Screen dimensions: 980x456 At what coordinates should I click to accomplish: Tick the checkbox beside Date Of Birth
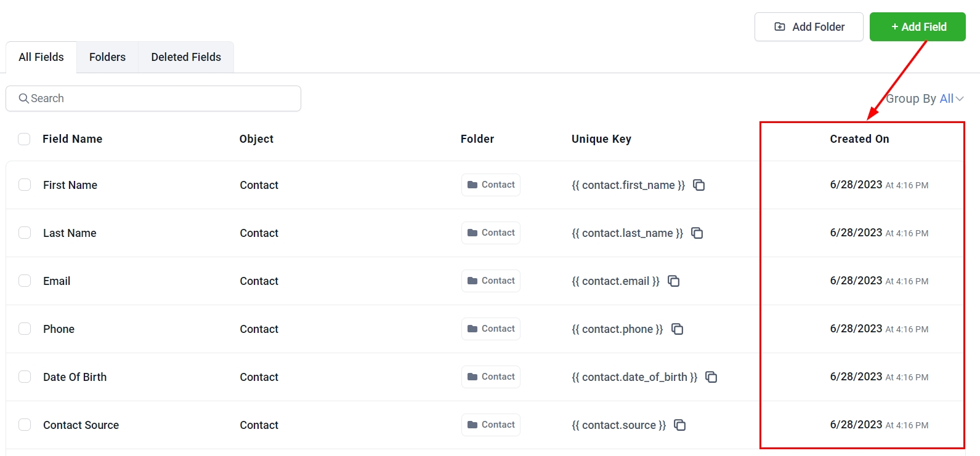pyautogui.click(x=25, y=377)
